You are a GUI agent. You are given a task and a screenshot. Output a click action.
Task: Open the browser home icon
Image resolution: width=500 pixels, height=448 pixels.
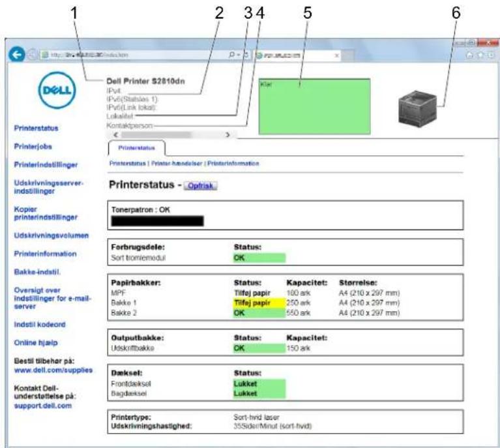pos(469,55)
